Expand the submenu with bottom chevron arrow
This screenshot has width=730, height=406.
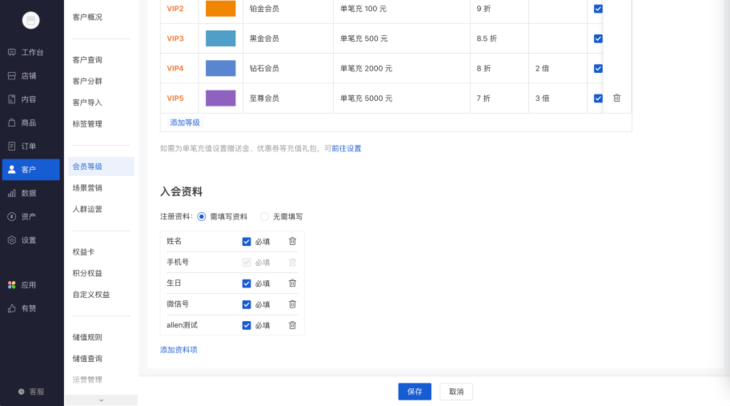(x=100, y=400)
